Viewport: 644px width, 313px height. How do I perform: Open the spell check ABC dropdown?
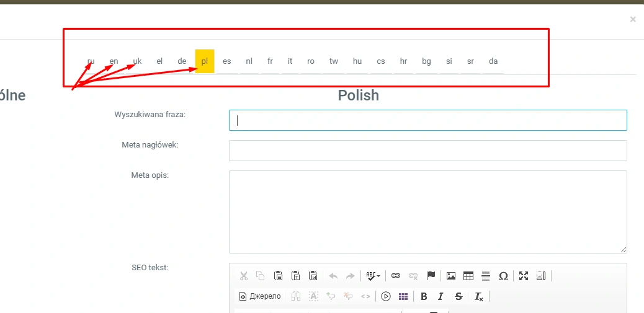point(372,276)
